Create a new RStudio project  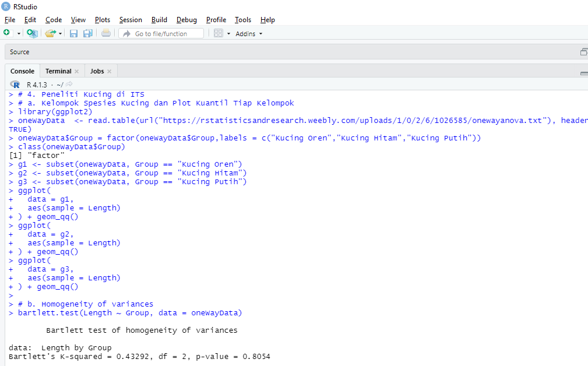click(32, 33)
